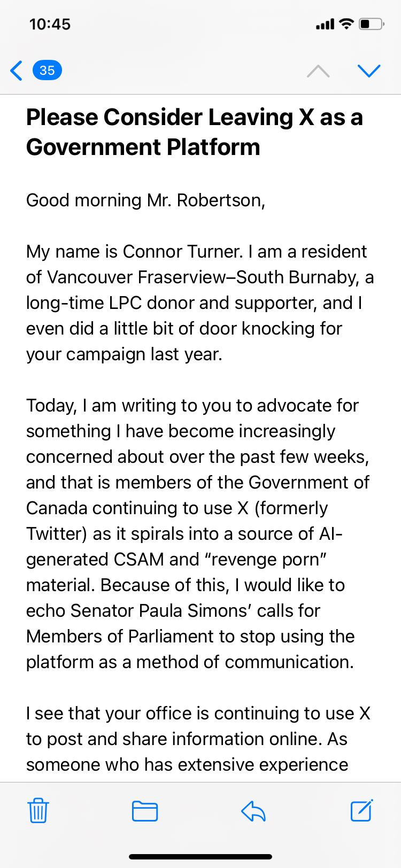The width and height of the screenshot is (401, 868).
Task: Tap the cellular signal bars icon
Action: point(325,24)
